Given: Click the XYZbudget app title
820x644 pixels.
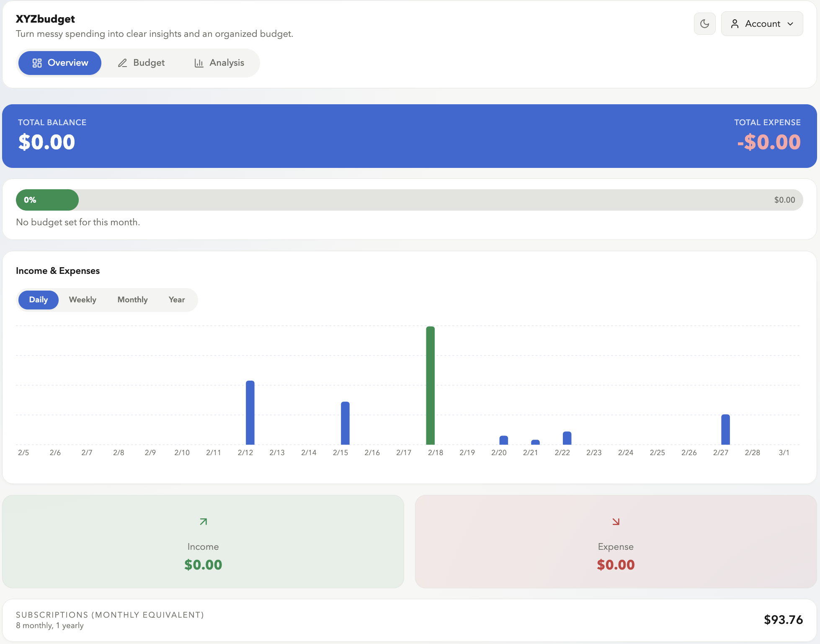Looking at the screenshot, I should point(45,19).
